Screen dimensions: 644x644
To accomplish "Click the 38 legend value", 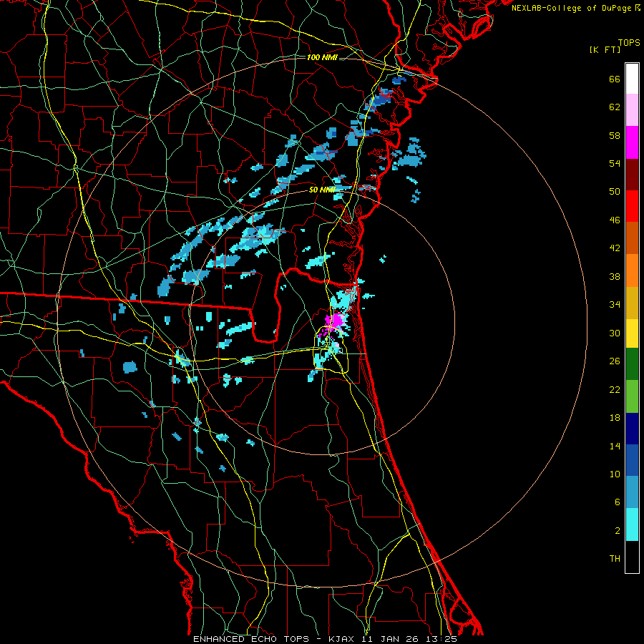I will pyautogui.click(x=615, y=276).
